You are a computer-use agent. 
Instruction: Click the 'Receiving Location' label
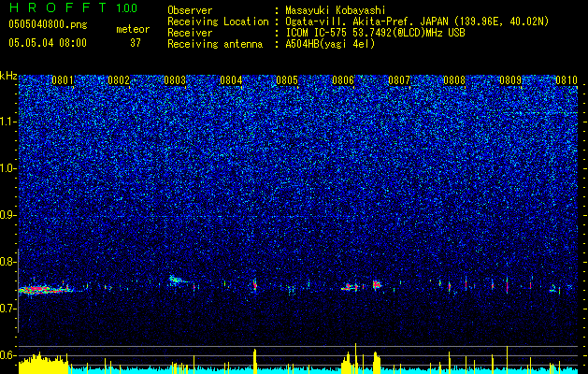(x=218, y=22)
